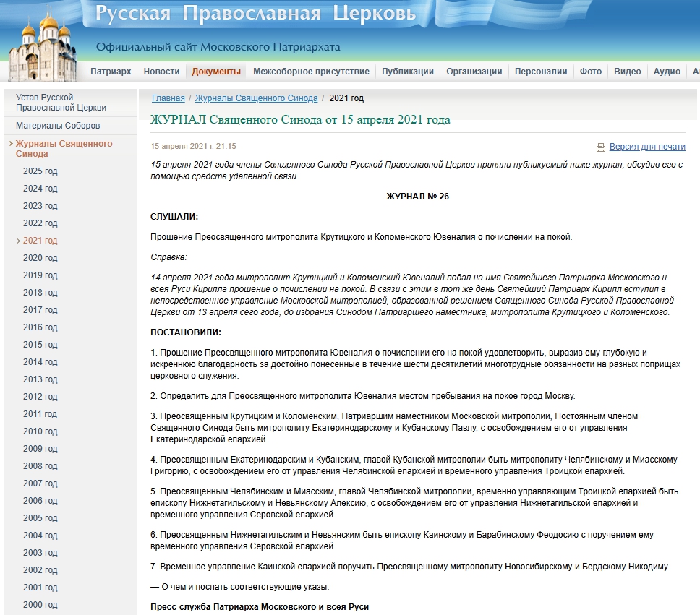The height and width of the screenshot is (615, 700).
Task: Click Пресс-служба Патриарха Московского и всея Руси text
Action: [260, 607]
